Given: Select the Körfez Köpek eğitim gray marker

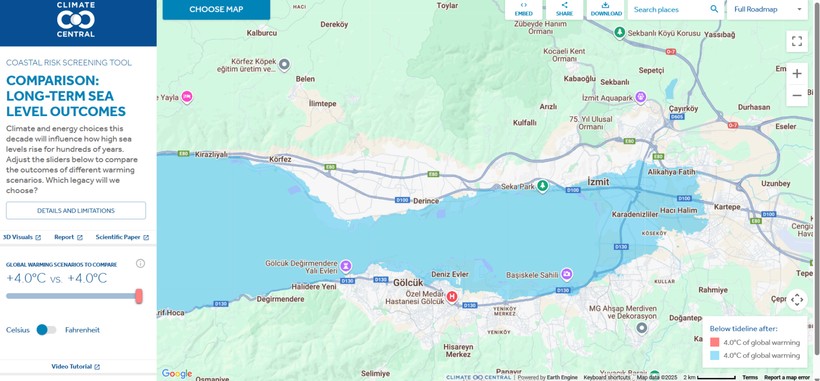Looking at the screenshot, I should [x=284, y=64].
